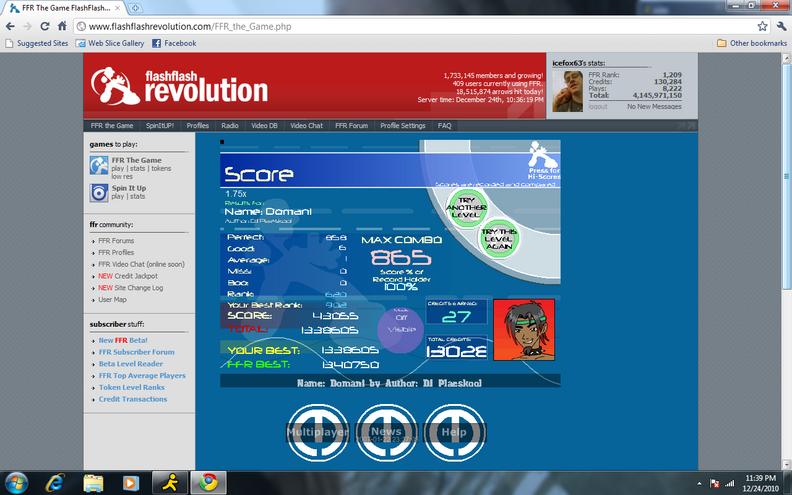The width and height of the screenshot is (792, 495).
Task: Open AIM running-man taskbar icon
Action: 170,483
